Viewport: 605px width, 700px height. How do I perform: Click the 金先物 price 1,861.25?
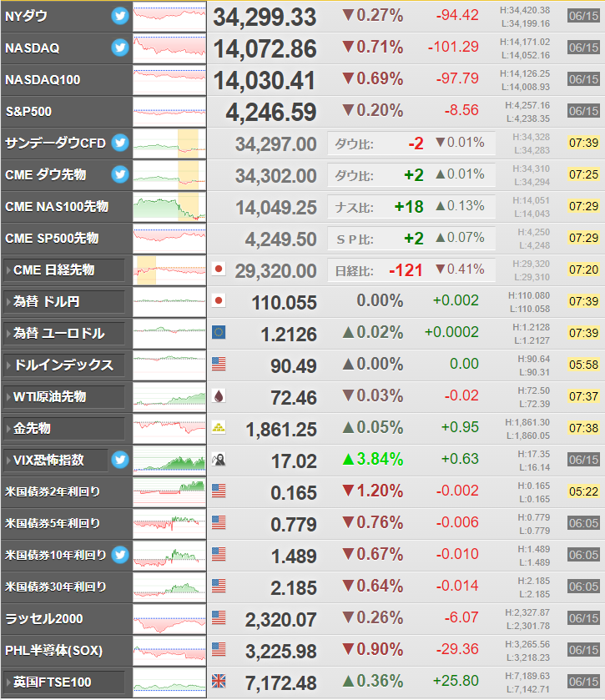tap(281, 430)
